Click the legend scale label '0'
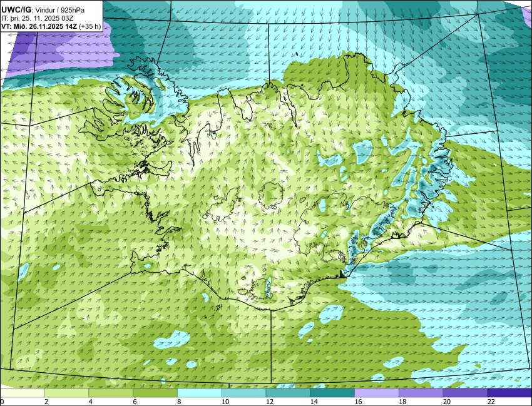532x406 pixels. [2, 402]
